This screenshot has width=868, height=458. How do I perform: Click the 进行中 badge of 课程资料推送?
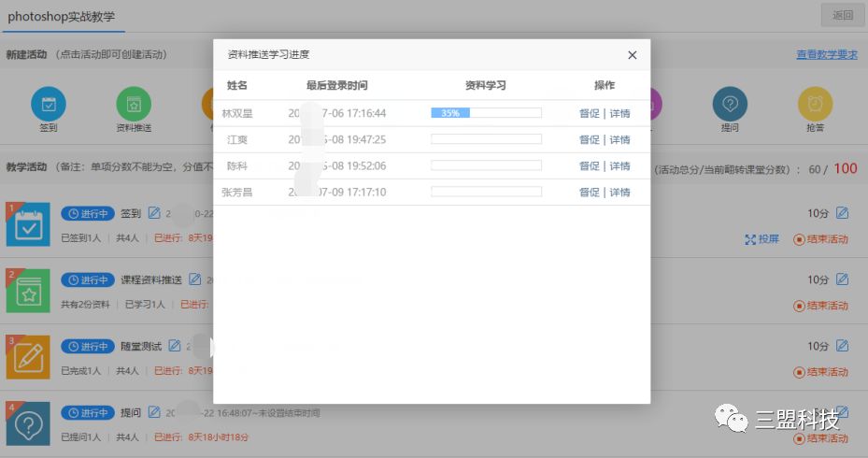(88, 279)
